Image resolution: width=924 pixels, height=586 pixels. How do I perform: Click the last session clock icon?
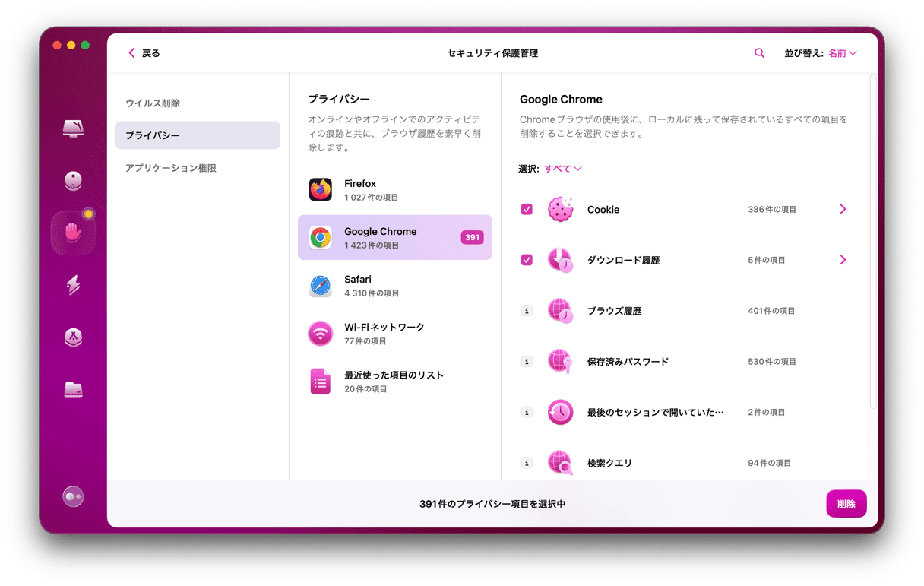561,412
